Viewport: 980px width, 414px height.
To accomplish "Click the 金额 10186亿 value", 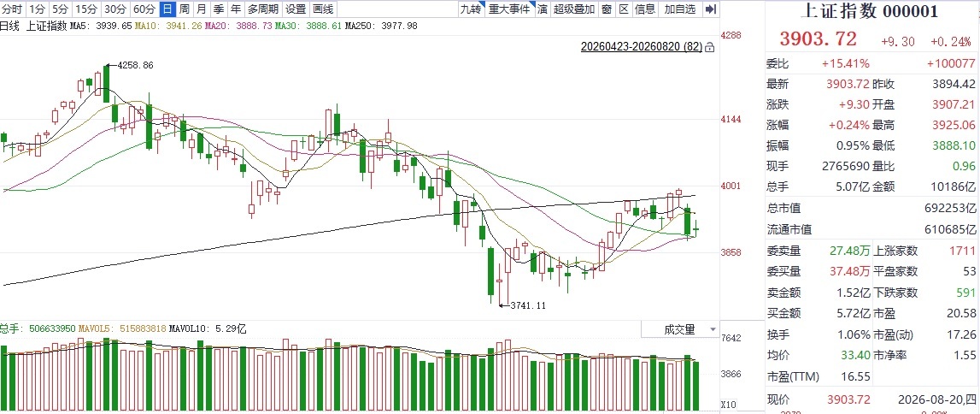I will click(954, 186).
